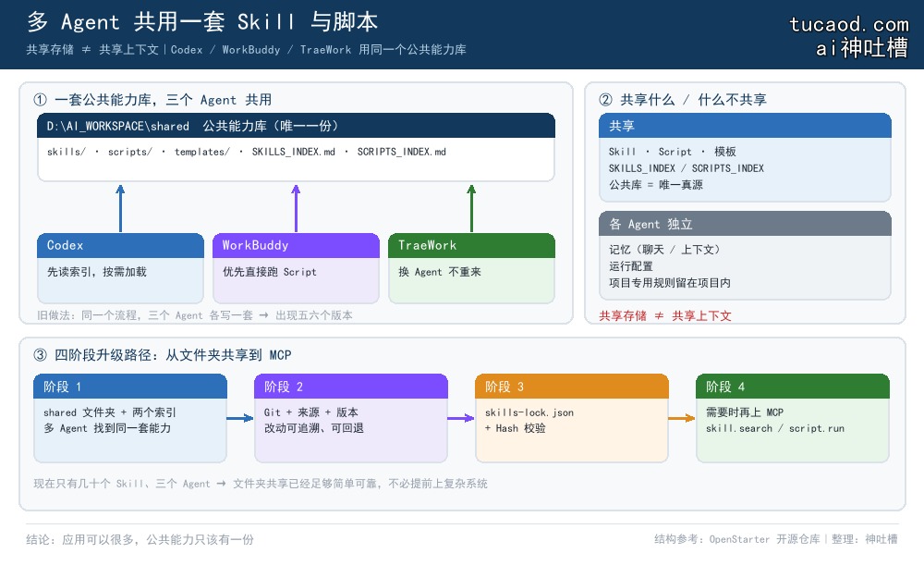Click the text skills-lock.json

click(x=529, y=412)
